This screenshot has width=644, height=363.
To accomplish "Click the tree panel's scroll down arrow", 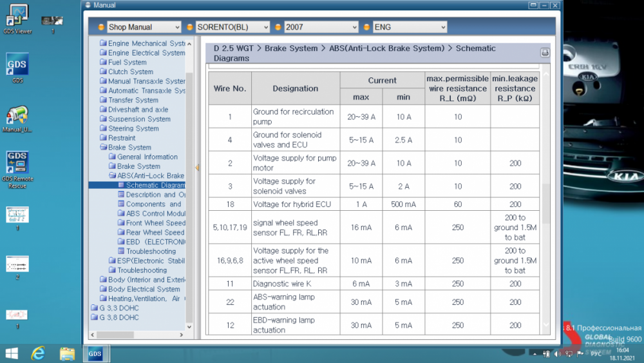I will pyautogui.click(x=189, y=327).
